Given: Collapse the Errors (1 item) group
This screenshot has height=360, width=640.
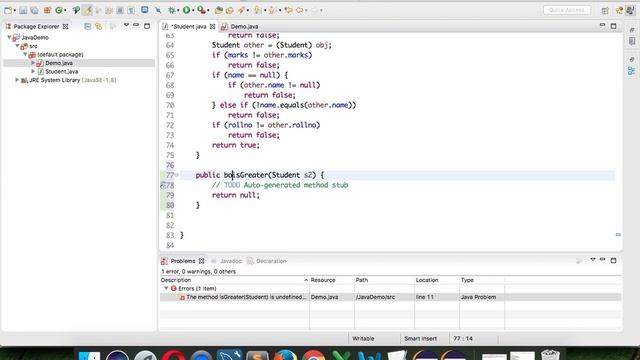Looking at the screenshot, I should click(166, 288).
